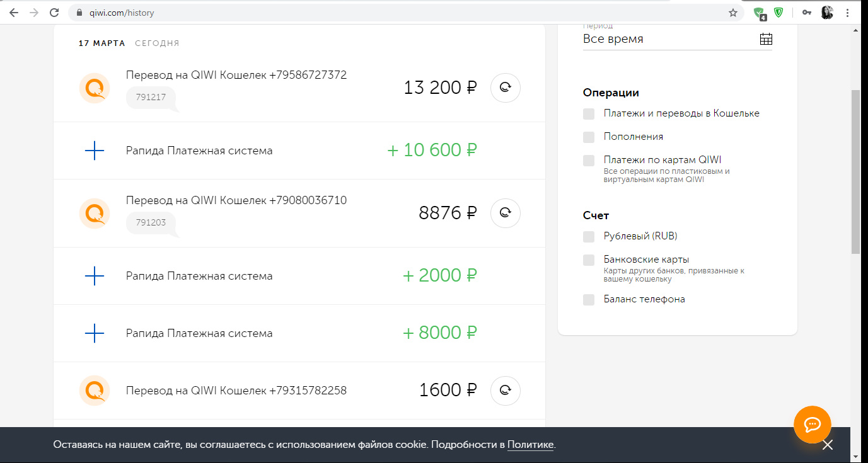868x463 pixels.
Task: Click the key password manager icon
Action: pos(806,13)
